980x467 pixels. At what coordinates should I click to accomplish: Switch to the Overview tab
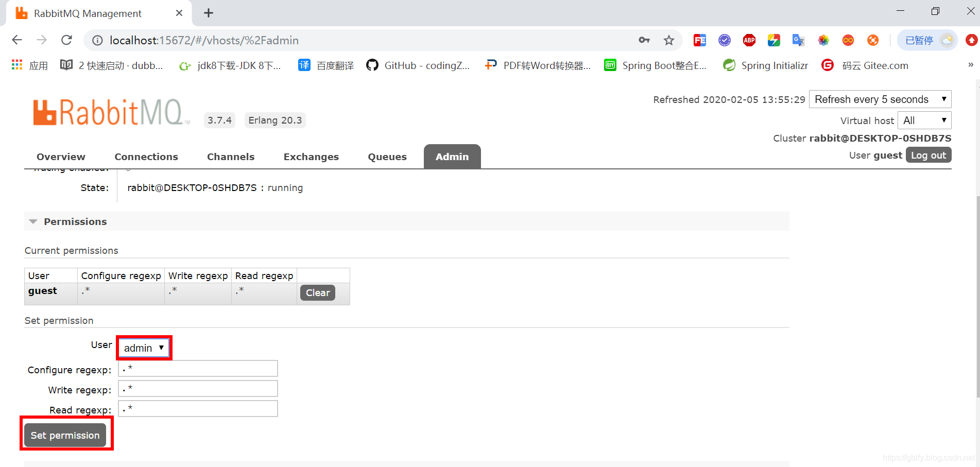(x=61, y=157)
